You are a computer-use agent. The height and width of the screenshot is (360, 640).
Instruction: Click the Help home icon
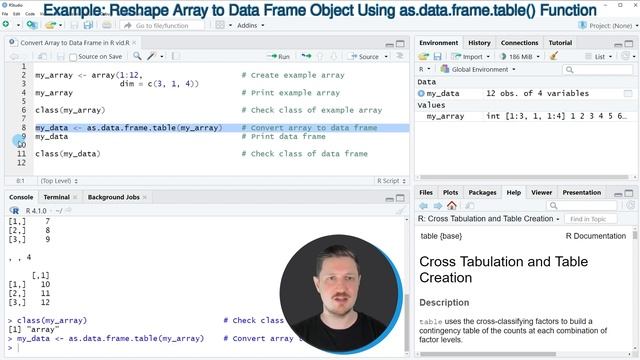(x=452, y=205)
